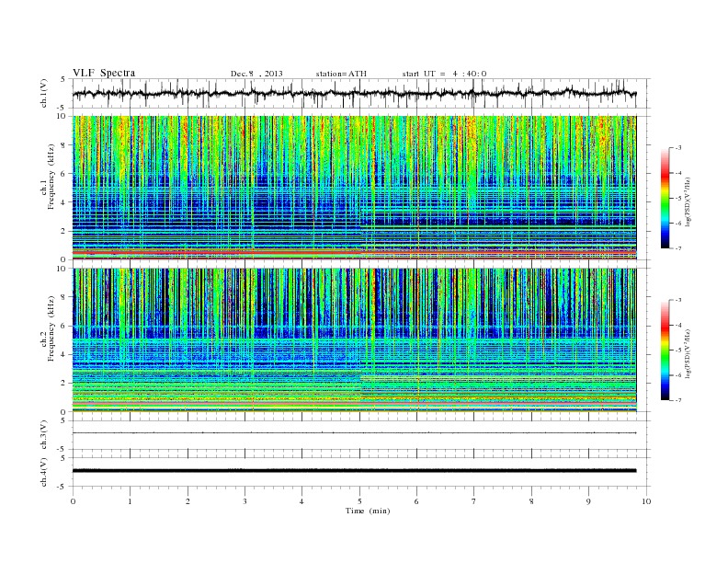
Task: Click the "Time (min)" axis label
Action: pyautogui.click(x=368, y=511)
